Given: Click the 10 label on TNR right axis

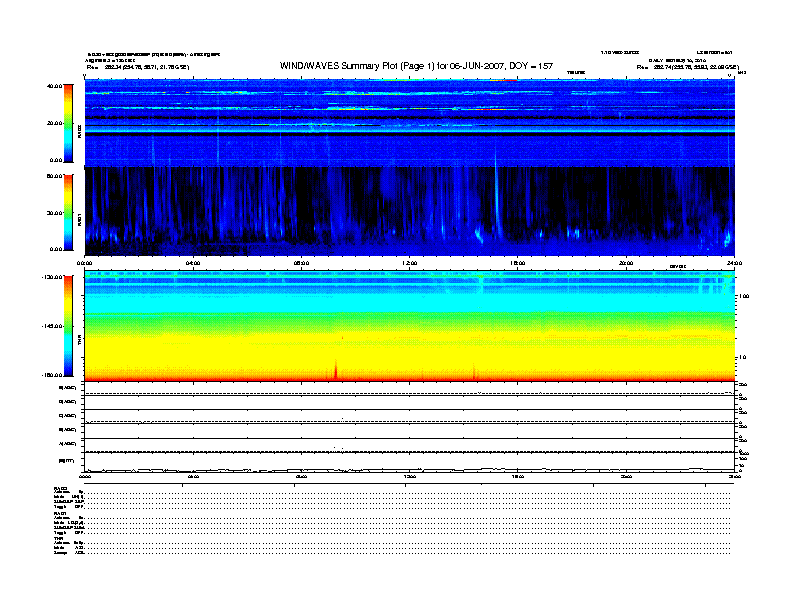Looking at the screenshot, I should pyautogui.click(x=742, y=358).
